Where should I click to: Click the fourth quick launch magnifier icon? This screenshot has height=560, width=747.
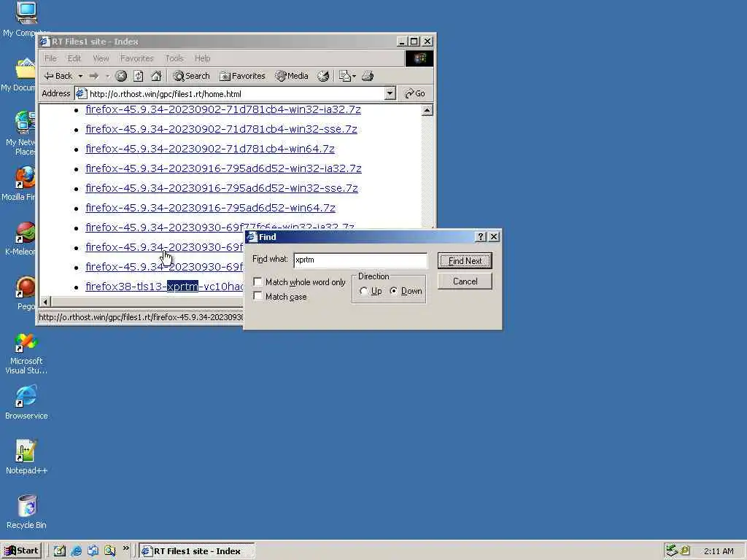click(x=110, y=551)
